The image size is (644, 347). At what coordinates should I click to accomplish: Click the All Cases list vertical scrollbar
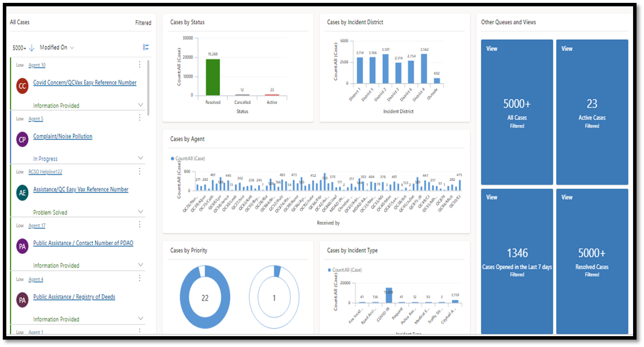click(x=148, y=88)
